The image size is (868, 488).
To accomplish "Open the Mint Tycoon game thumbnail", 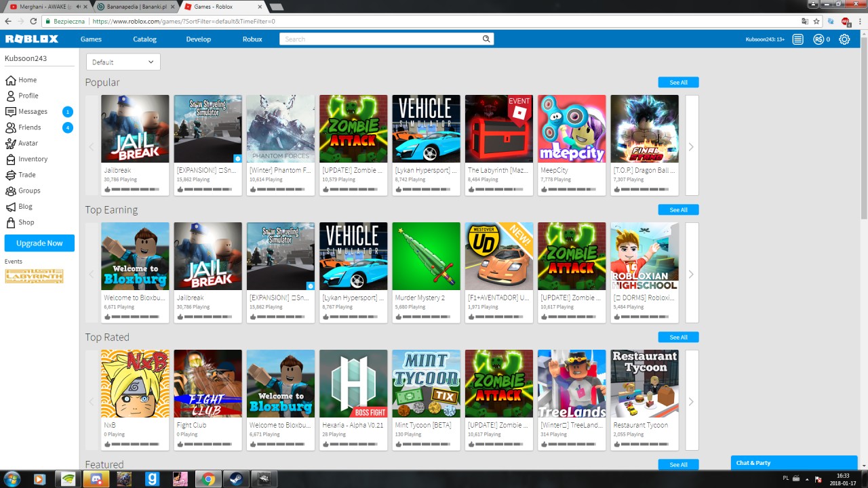I will (x=426, y=384).
